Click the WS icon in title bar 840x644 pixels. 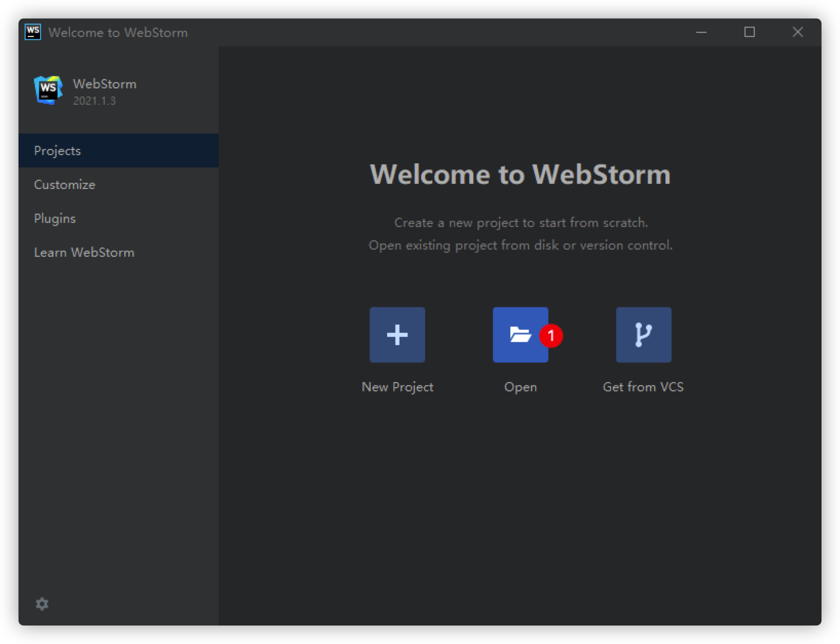tap(33, 32)
